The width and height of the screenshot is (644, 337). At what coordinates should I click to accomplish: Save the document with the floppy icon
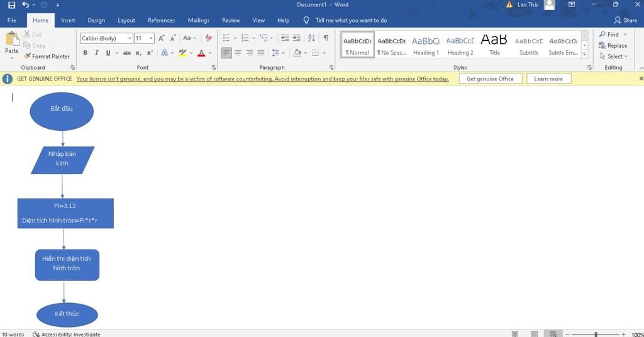pyautogui.click(x=11, y=5)
